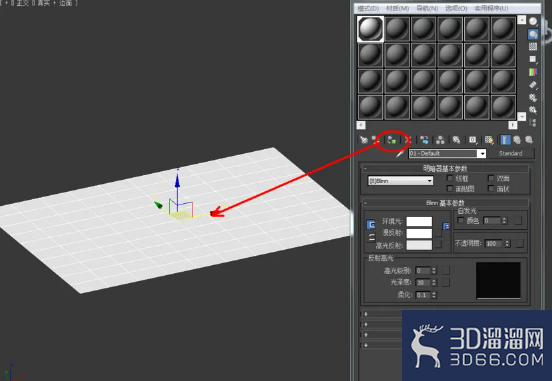Toggle the Backlight icon

pos(533,34)
